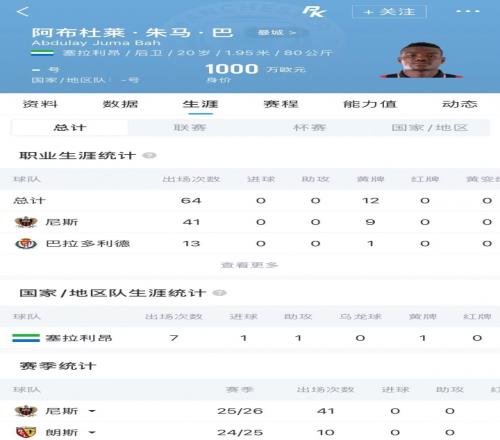Click the Valladolid club crest

[26, 244]
